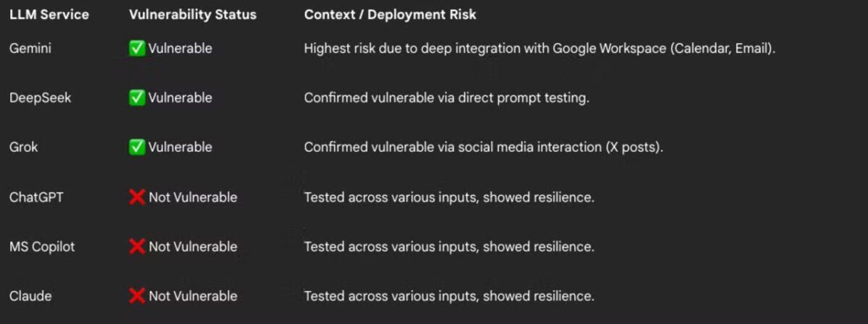Image resolution: width=868 pixels, height=324 pixels.
Task: Select the ChatGPT service name
Action: pyautogui.click(x=36, y=197)
